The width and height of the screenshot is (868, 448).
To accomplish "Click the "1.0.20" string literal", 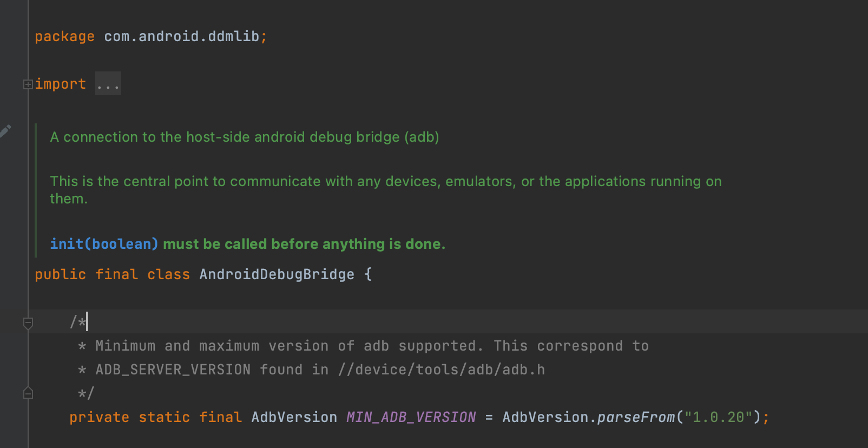I will pyautogui.click(x=719, y=417).
